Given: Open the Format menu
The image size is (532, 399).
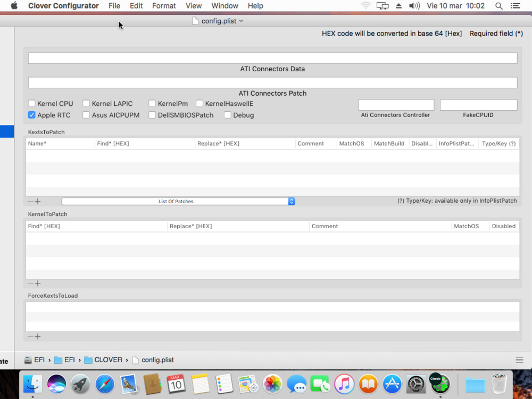Looking at the screenshot, I should click(x=164, y=6).
